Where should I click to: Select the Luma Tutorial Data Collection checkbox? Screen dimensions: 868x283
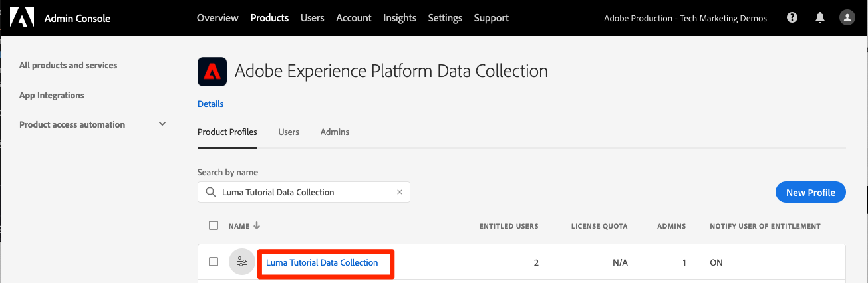[214, 262]
